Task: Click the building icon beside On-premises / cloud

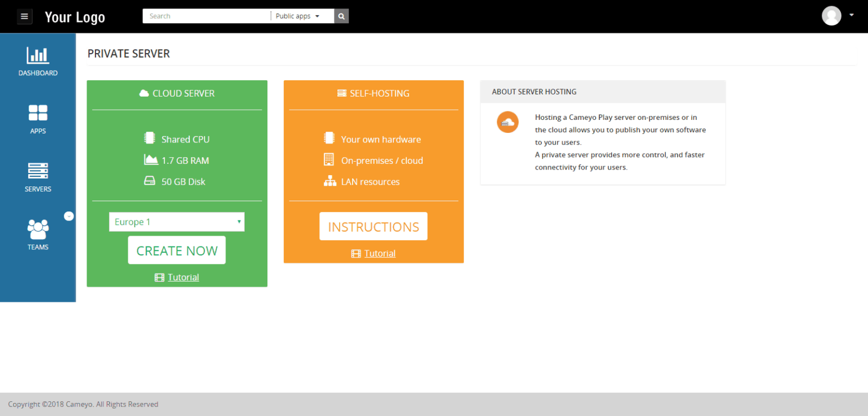Action: point(329,160)
